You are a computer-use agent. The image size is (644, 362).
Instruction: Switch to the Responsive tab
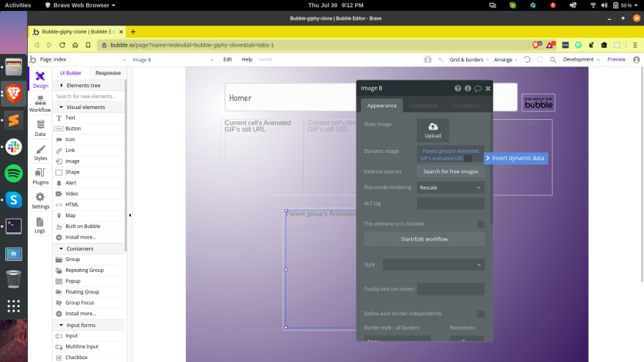[108, 73]
